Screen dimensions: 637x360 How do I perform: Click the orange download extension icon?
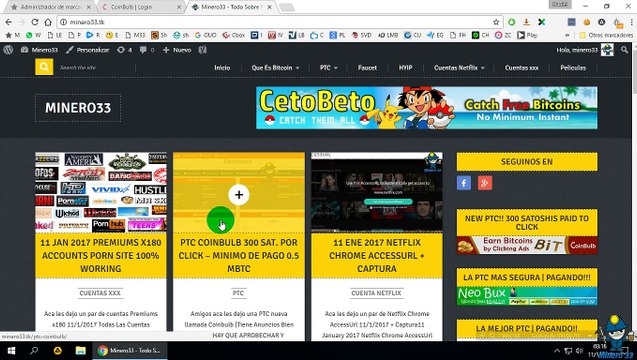coord(526,22)
